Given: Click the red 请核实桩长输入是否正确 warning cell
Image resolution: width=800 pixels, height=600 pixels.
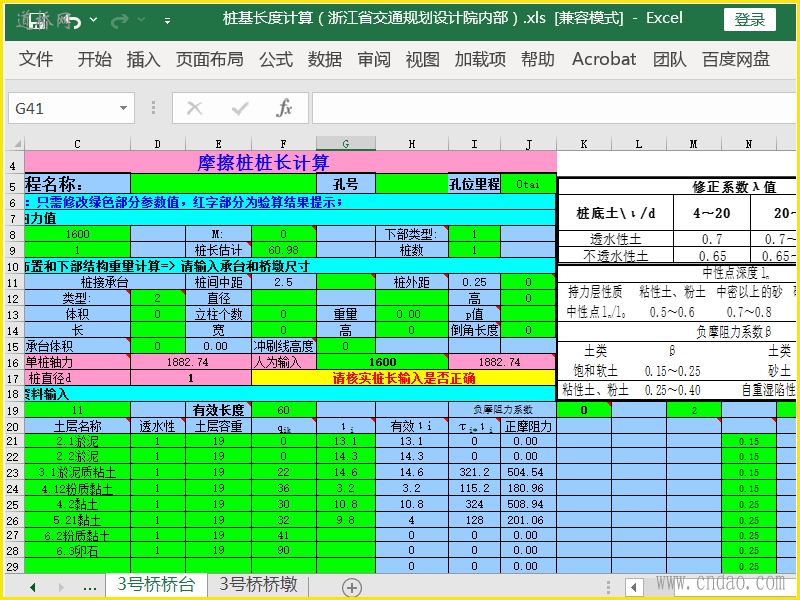Looking at the screenshot, I should [404, 378].
